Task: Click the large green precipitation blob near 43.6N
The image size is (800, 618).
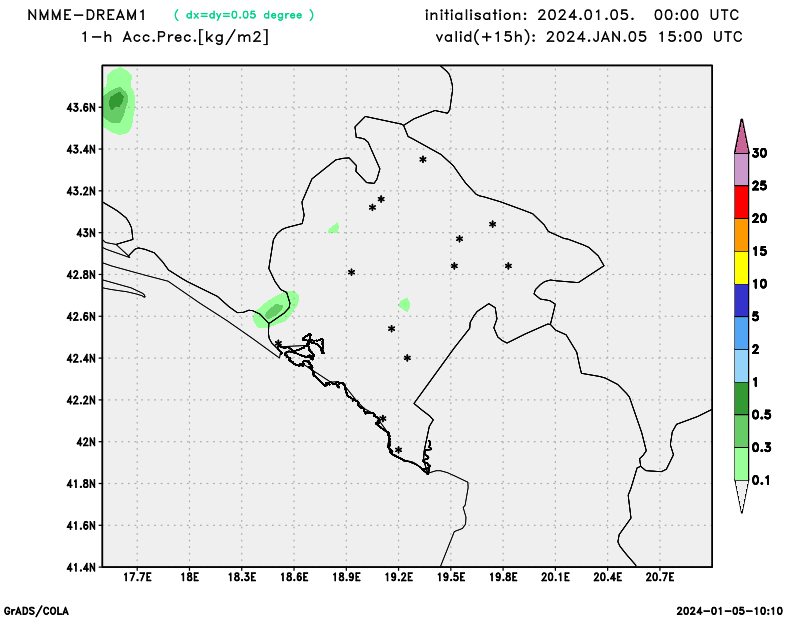Action: (118, 101)
